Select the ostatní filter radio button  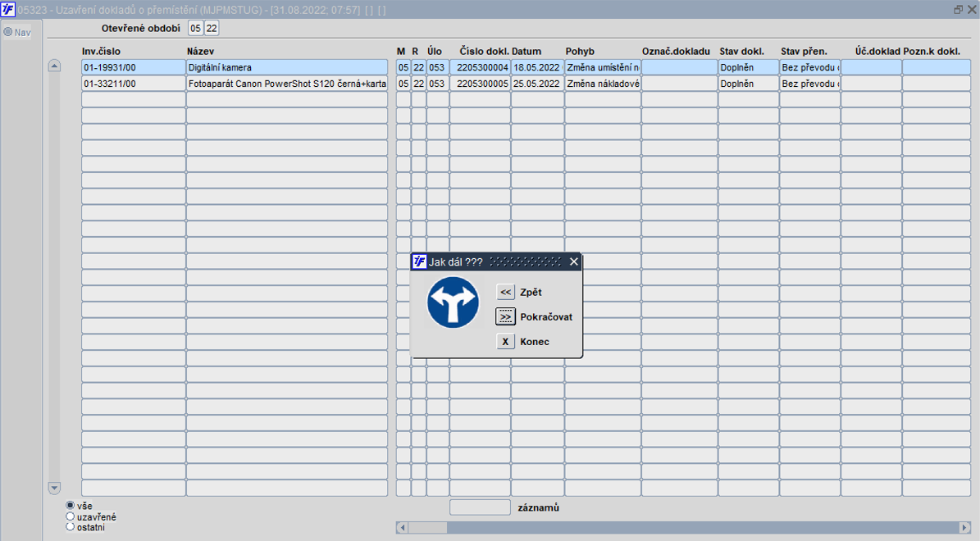pyautogui.click(x=70, y=526)
